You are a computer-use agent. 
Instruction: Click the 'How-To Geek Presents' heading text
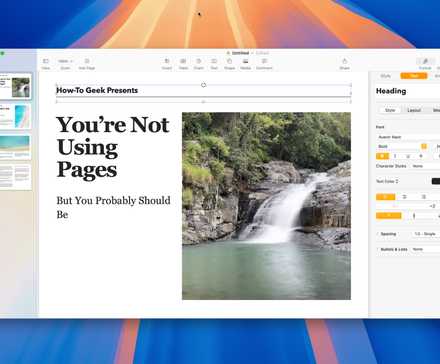tap(97, 90)
